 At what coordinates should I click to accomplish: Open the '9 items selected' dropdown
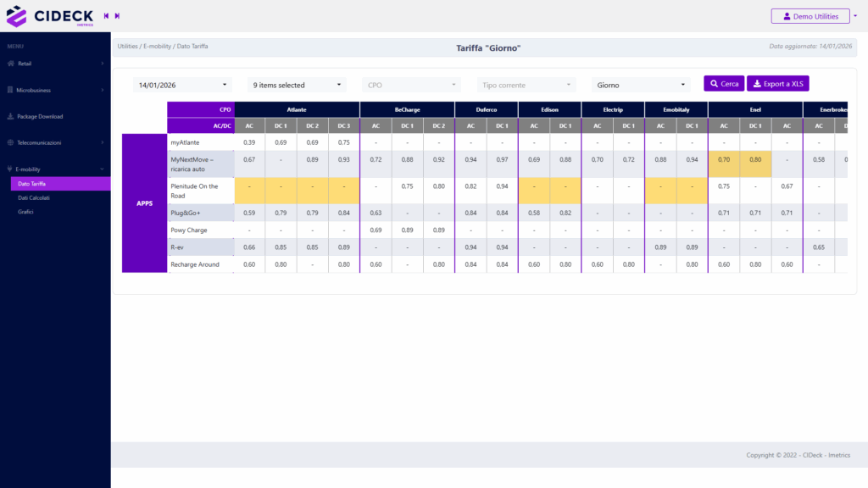click(298, 85)
